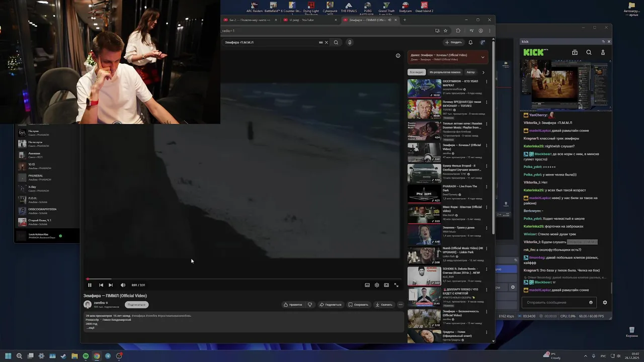
Task: Pop out the kick dock panel
Action: pyautogui.click(x=603, y=42)
